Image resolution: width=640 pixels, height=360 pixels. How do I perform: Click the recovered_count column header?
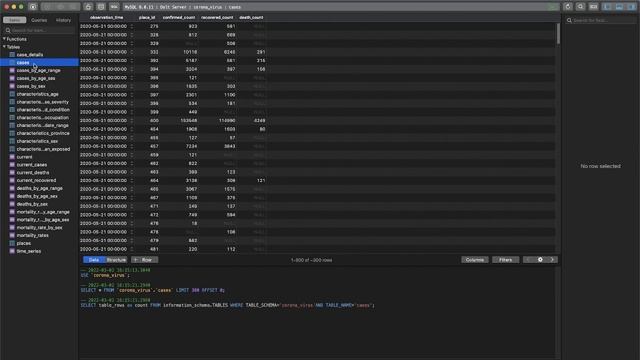coord(217,18)
